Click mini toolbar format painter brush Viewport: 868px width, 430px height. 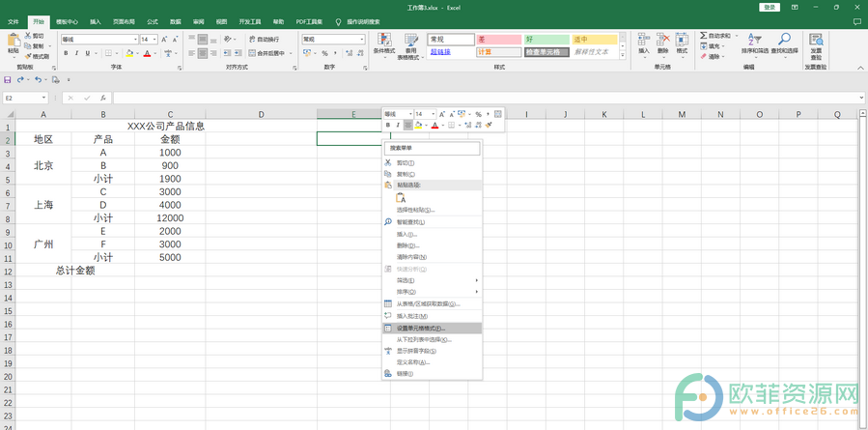(x=489, y=126)
